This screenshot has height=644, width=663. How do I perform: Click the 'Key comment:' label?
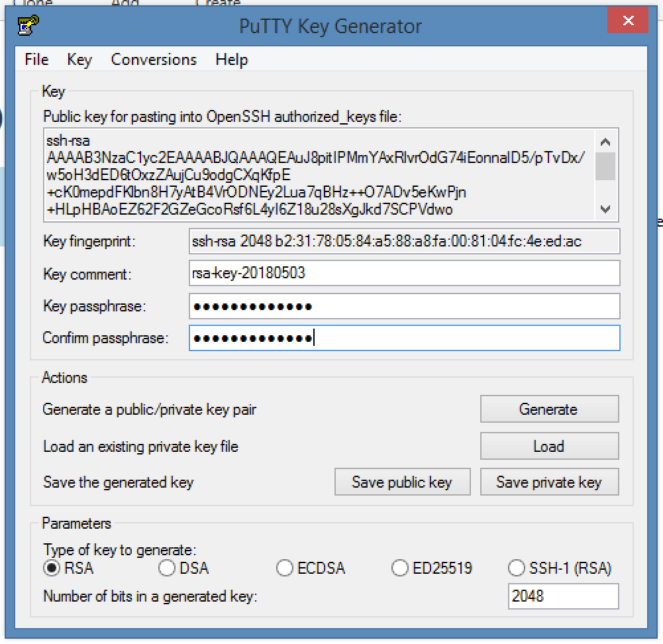coord(87,274)
